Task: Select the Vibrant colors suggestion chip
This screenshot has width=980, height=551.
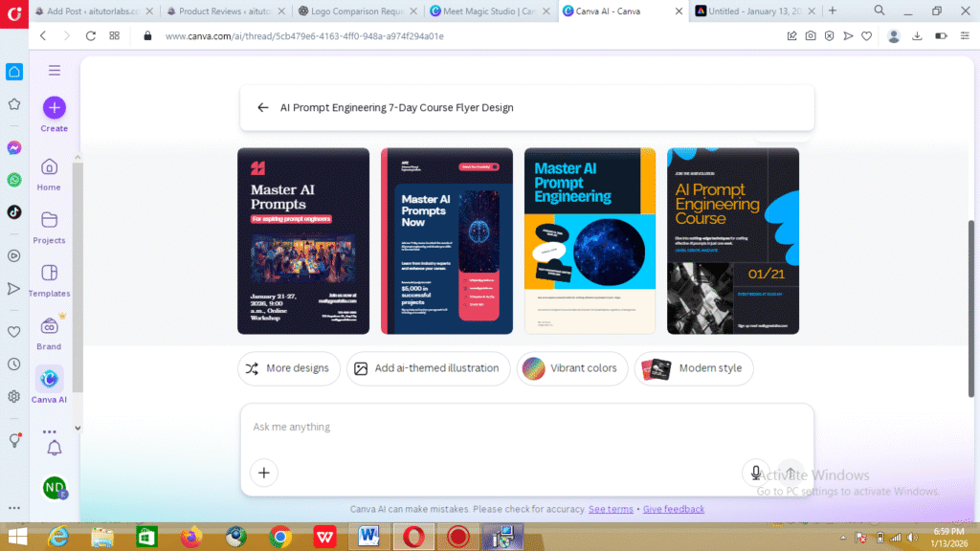Action: click(x=572, y=368)
